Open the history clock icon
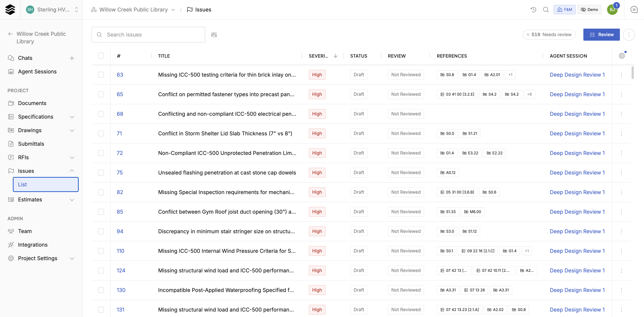The height and width of the screenshot is (317, 644). coord(533,9)
